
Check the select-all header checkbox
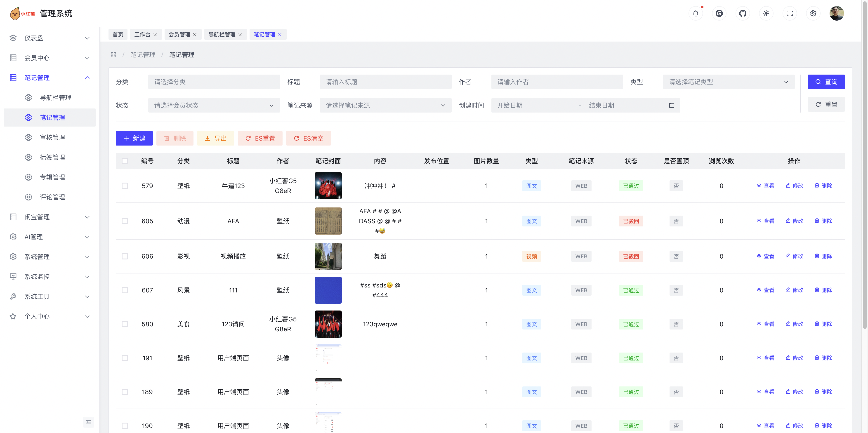(x=125, y=161)
